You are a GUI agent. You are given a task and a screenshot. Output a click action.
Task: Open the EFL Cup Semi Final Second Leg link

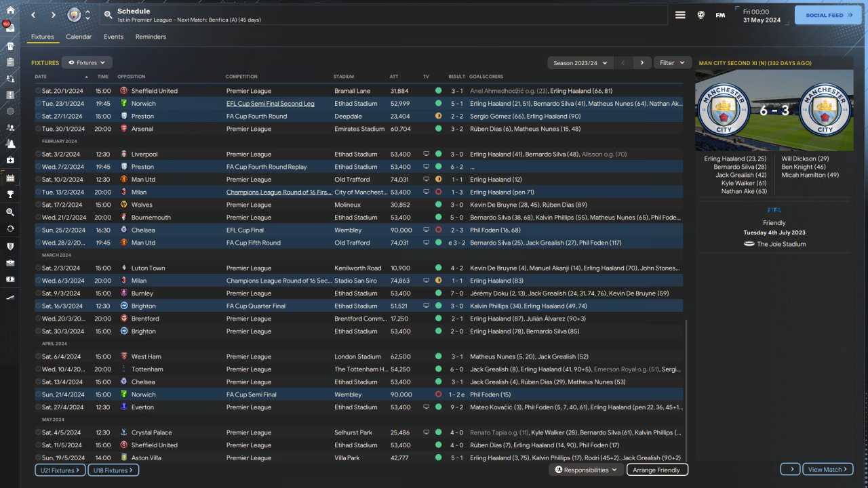[x=270, y=104]
